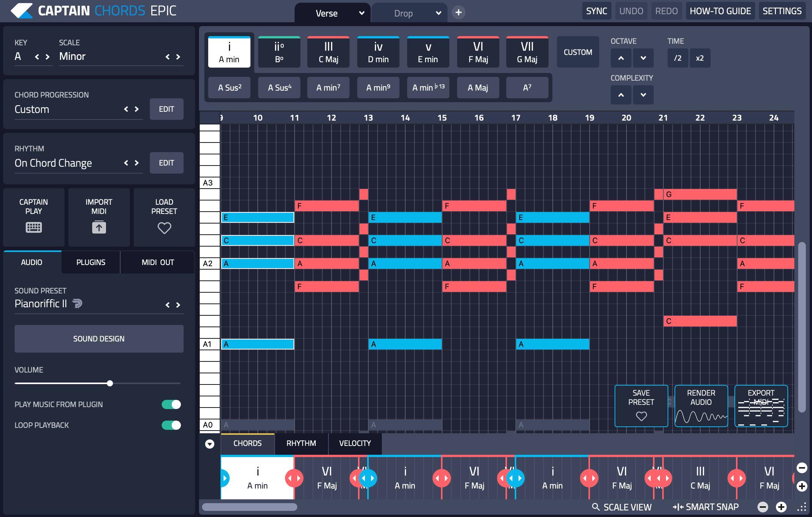Select the VII G Maj chord button
The height and width of the screenshot is (517, 812).
pyautogui.click(x=527, y=52)
